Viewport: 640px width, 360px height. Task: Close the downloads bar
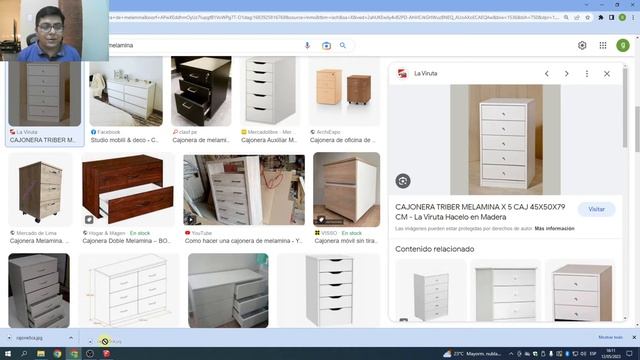(x=634, y=338)
